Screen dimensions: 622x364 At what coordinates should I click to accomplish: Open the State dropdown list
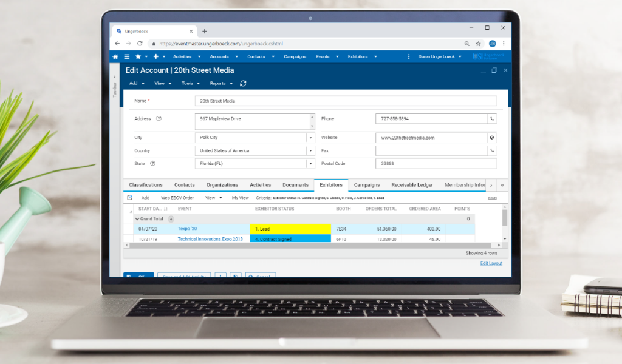pos(310,164)
